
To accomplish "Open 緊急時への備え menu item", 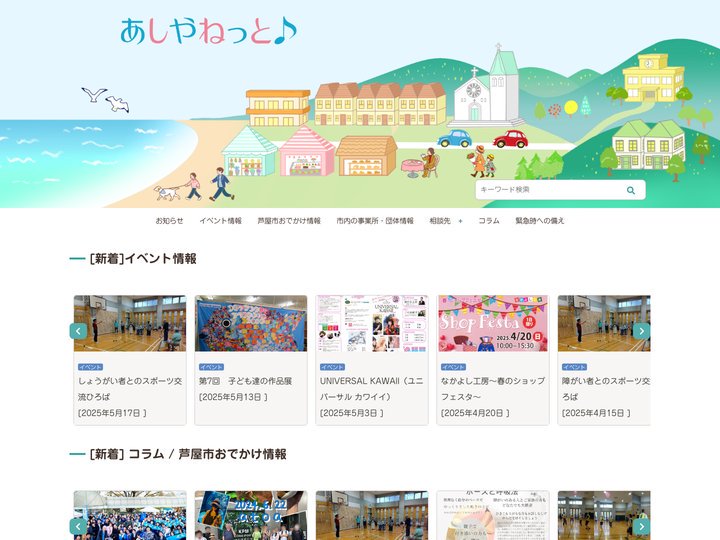I will pos(540,221).
